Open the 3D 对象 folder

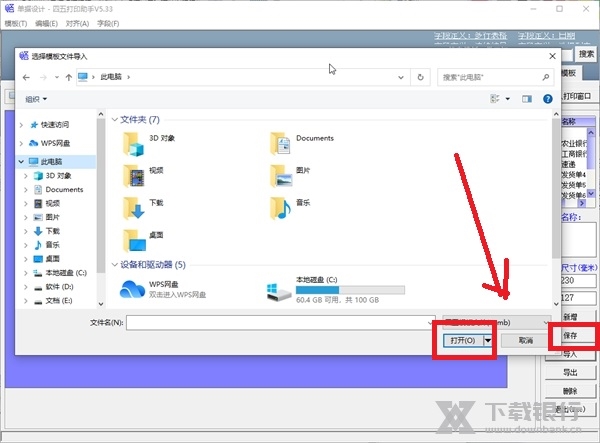click(x=148, y=143)
